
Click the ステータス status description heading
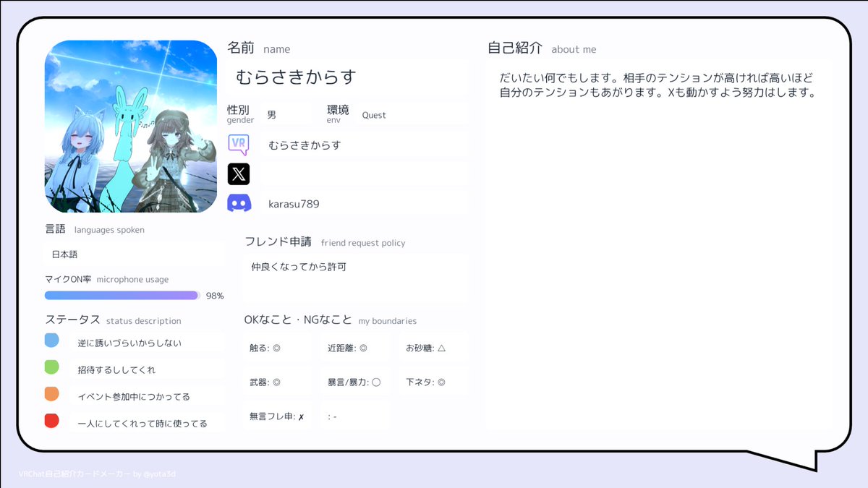pos(113,320)
